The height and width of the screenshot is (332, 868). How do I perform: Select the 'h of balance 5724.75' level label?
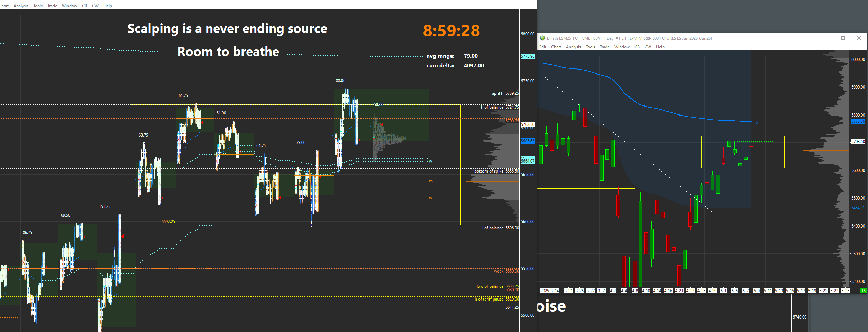(500, 107)
